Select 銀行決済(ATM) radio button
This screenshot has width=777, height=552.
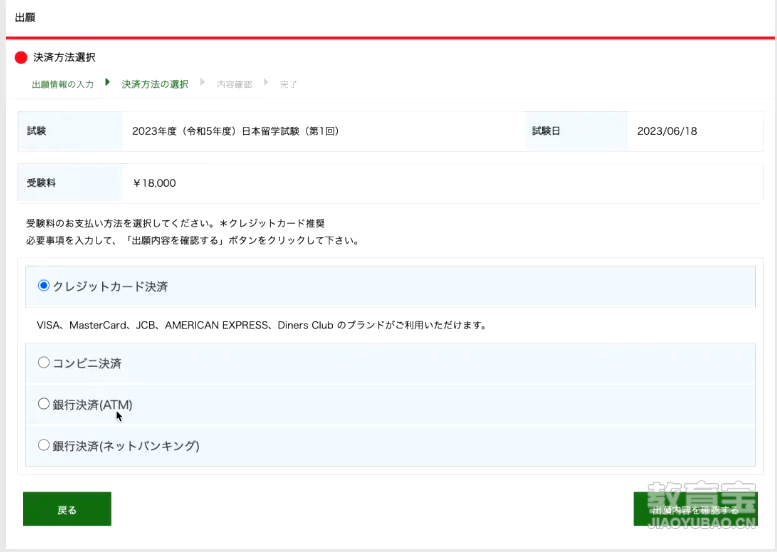tap(44, 404)
